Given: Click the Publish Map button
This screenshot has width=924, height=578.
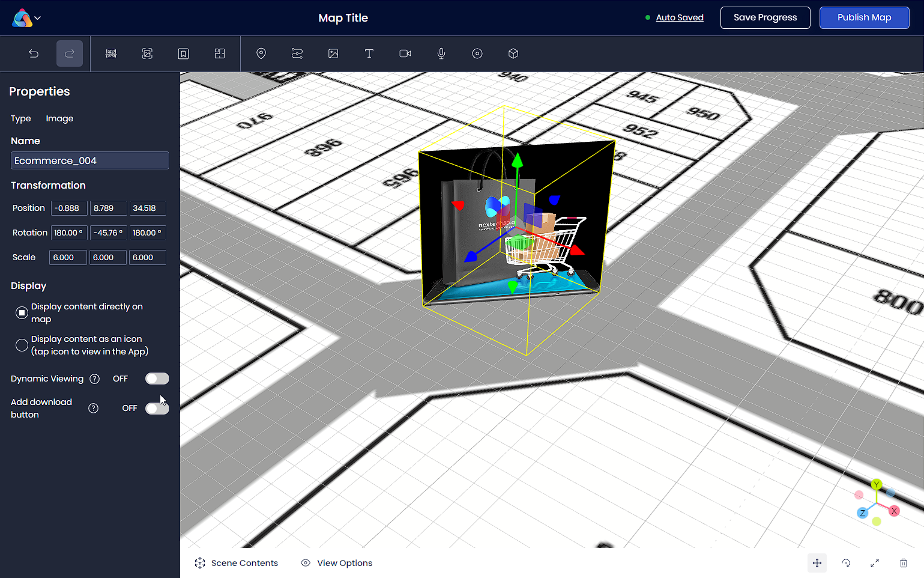Looking at the screenshot, I should pos(864,17).
